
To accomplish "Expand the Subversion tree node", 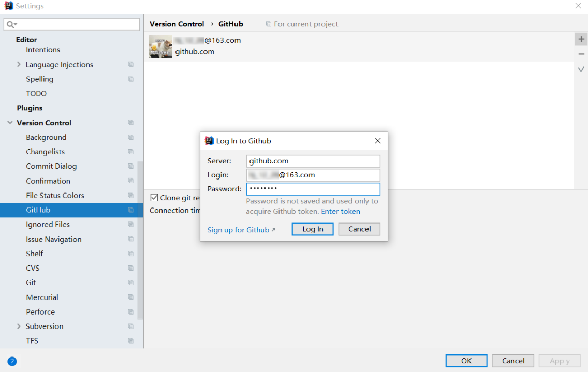I will (x=19, y=326).
